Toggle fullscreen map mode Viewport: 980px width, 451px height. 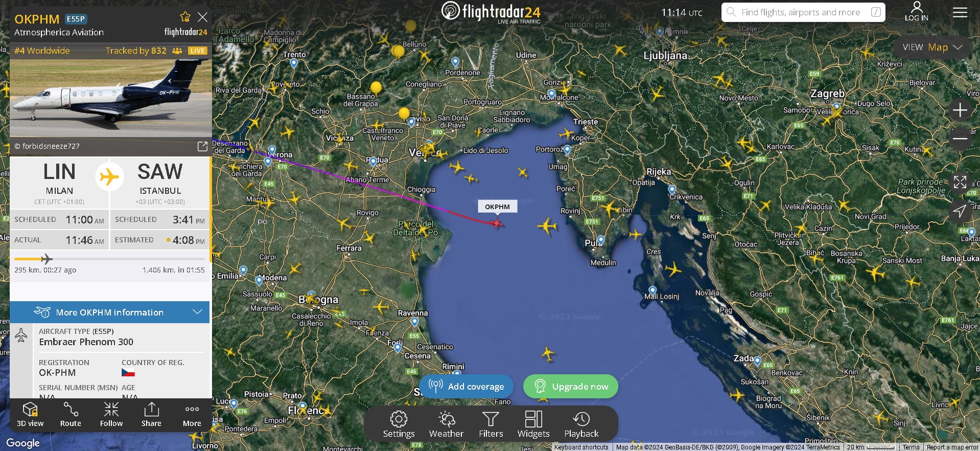960,182
